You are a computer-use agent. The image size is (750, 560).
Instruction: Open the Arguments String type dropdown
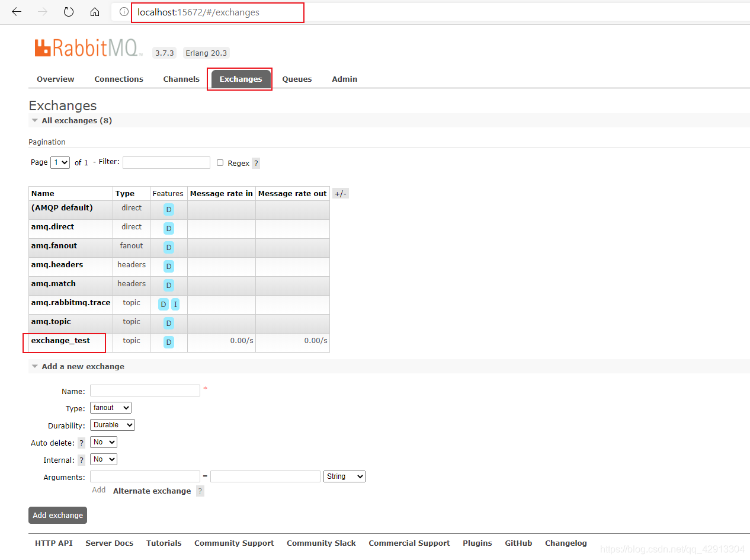click(x=344, y=476)
